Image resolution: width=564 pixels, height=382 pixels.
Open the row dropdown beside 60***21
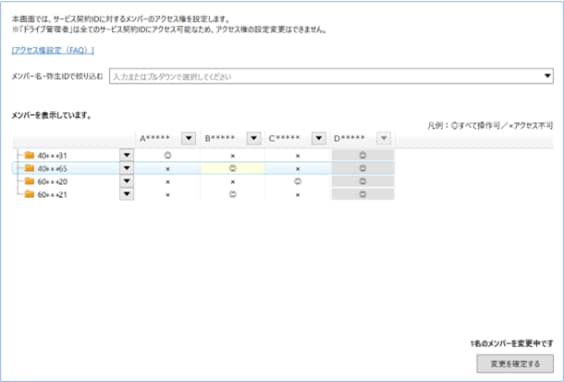(127, 194)
